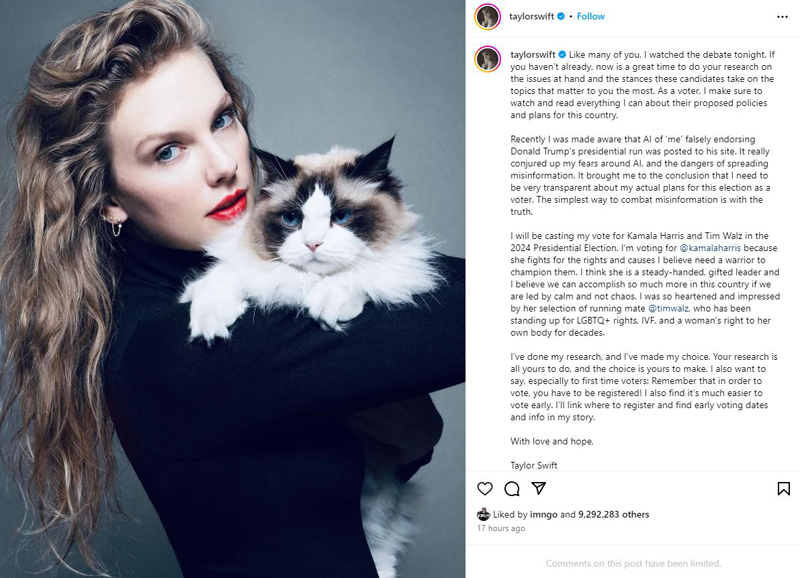The image size is (800, 578).
Task: Click the 17 hours ago timestamp
Action: [x=501, y=529]
